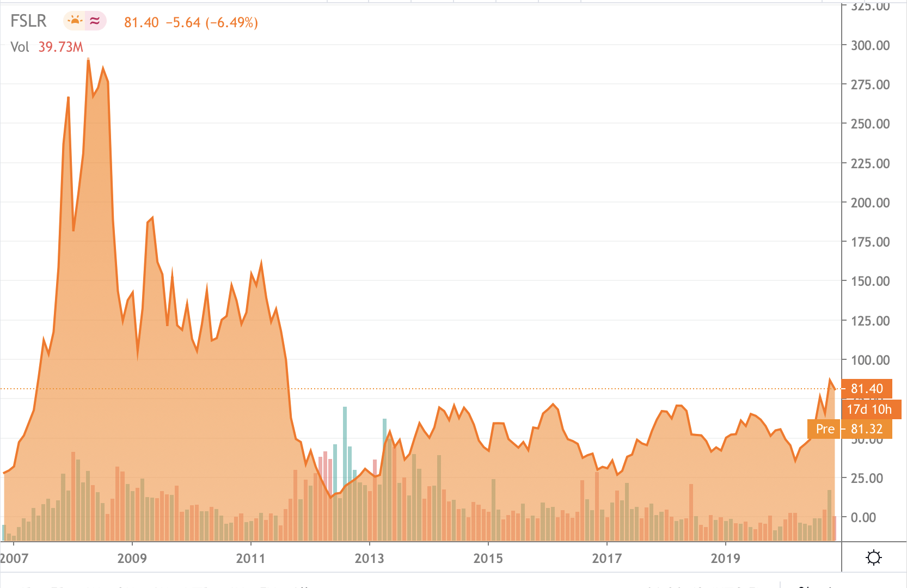Click the 300.00 mark on price scale

point(870,45)
